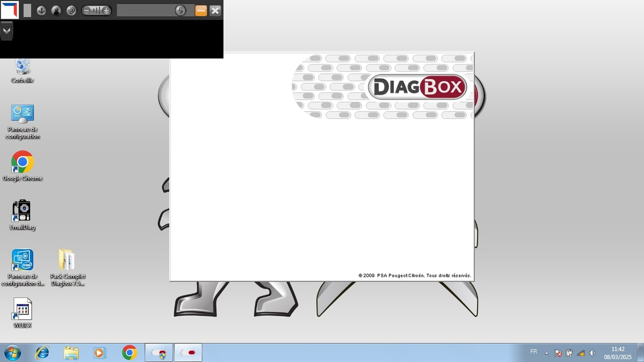Click the plus zoom button in the Diagbox toolbar
The height and width of the screenshot is (362, 644).
(x=106, y=11)
